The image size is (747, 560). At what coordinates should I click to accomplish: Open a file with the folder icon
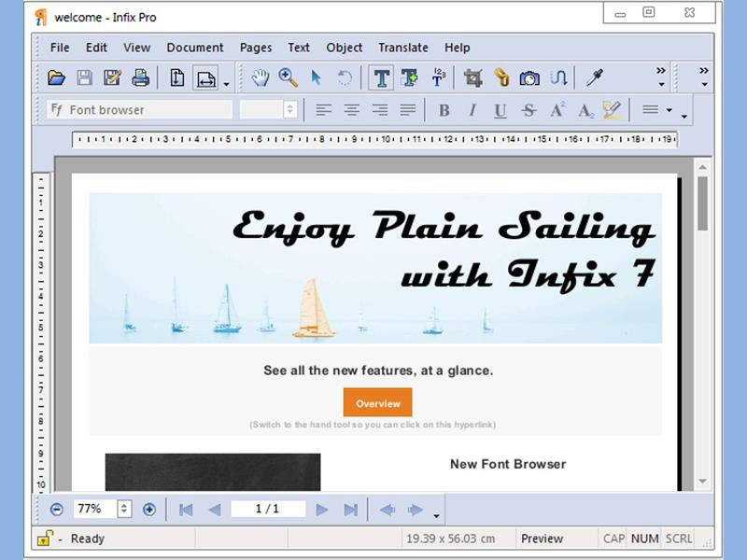coord(56,77)
